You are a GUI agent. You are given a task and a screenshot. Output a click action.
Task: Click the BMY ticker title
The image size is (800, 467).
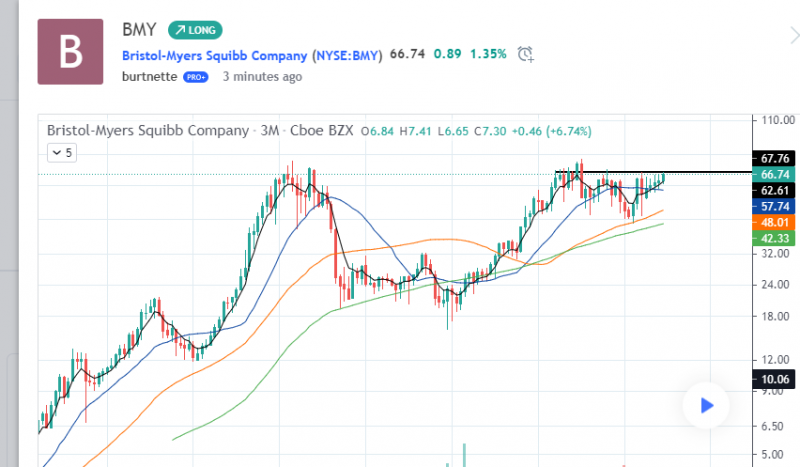tap(139, 30)
